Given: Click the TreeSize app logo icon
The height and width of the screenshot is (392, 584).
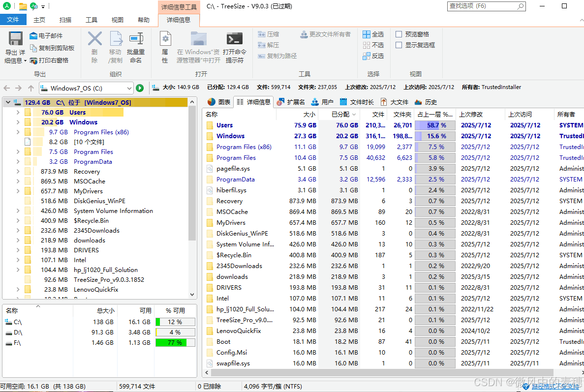Looking at the screenshot, I should [x=7, y=6].
